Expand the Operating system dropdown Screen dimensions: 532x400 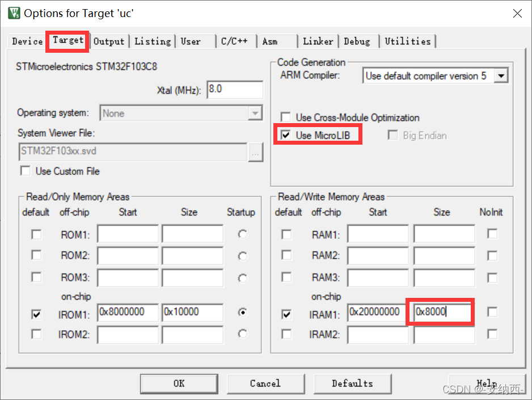point(255,113)
